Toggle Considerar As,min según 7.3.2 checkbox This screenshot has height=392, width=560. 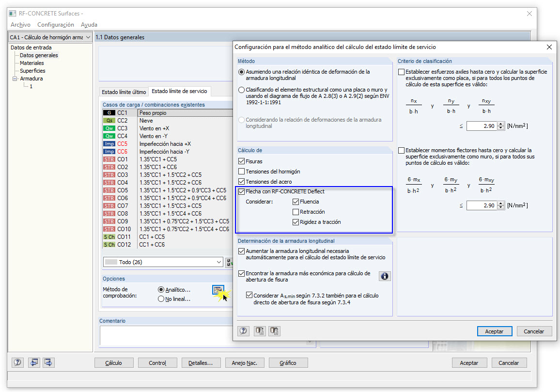point(249,295)
